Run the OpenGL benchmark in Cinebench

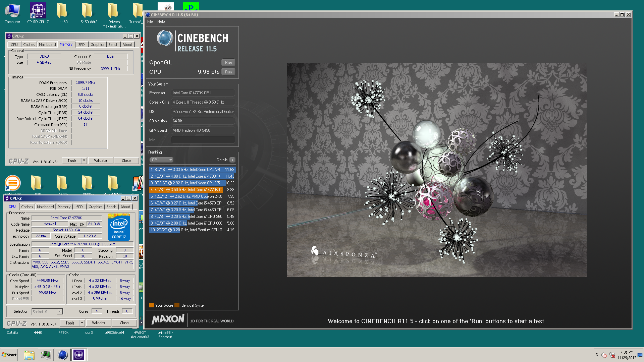pyautogui.click(x=228, y=63)
